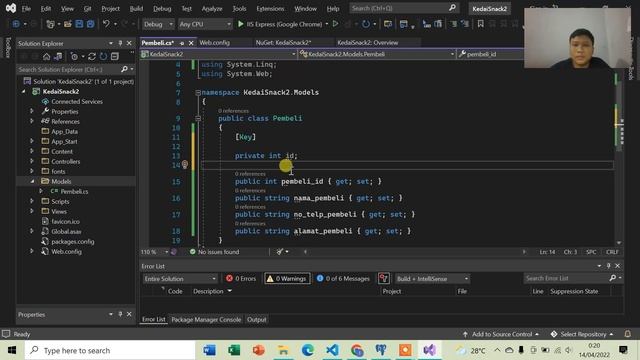The height and width of the screenshot is (360, 640).
Task: Toggle the 0 Warnings filter
Action: pos(287,278)
